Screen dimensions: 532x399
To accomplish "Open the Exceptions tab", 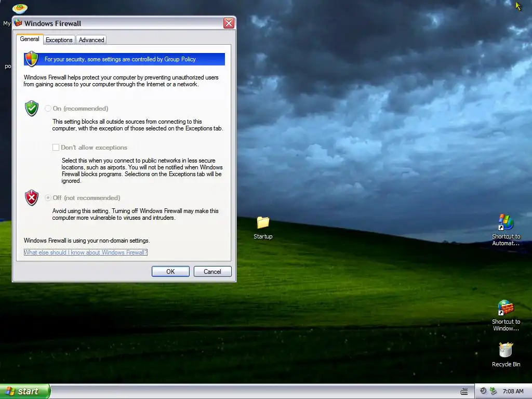I will coord(59,40).
